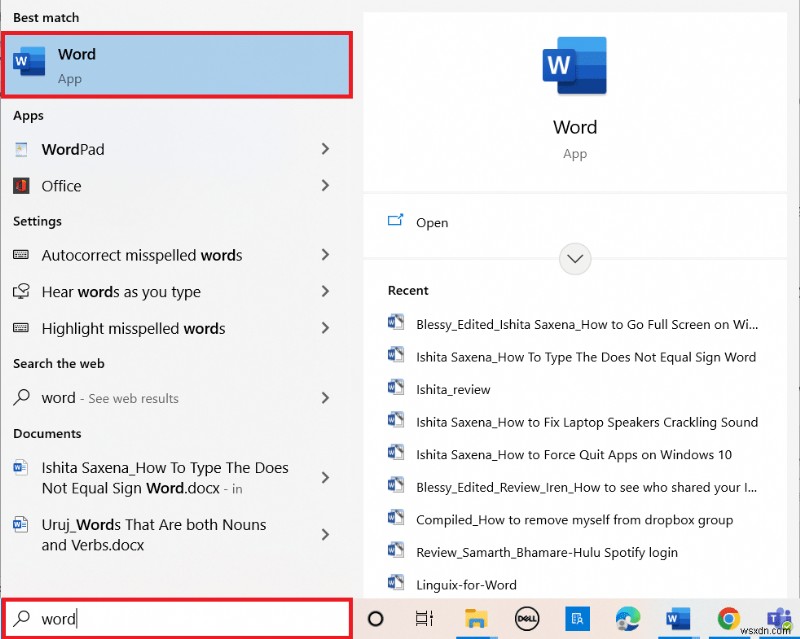800x639 pixels.
Task: Expand the Word App options chevron
Action: pos(575,258)
